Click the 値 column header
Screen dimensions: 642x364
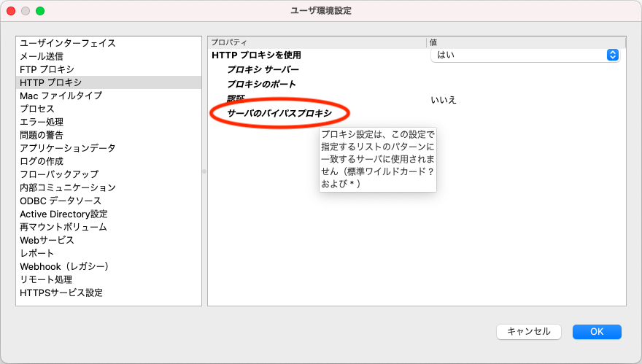[526, 42]
